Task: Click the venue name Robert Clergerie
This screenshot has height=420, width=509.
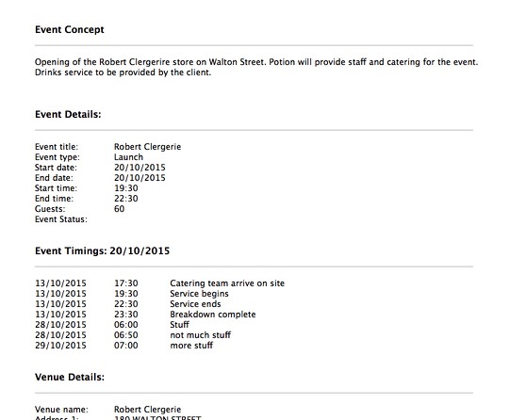Action: (x=147, y=410)
